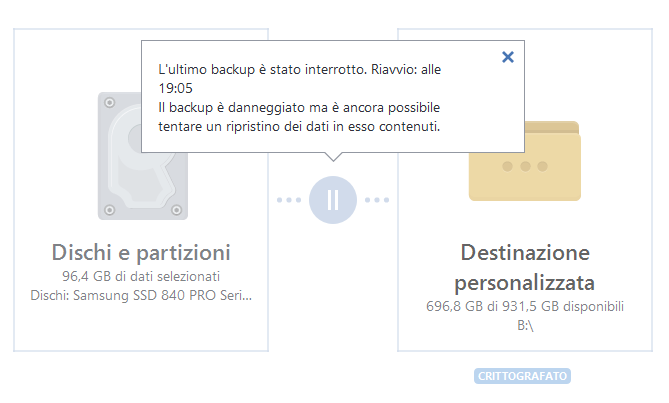669x403 pixels.
Task: Close the interrupted backup notification popup
Action: click(508, 57)
